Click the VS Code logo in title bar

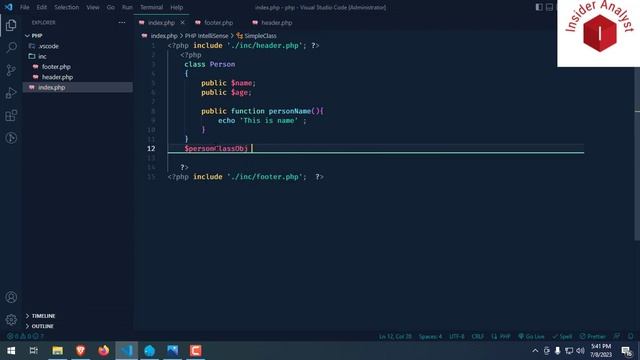(9, 7)
